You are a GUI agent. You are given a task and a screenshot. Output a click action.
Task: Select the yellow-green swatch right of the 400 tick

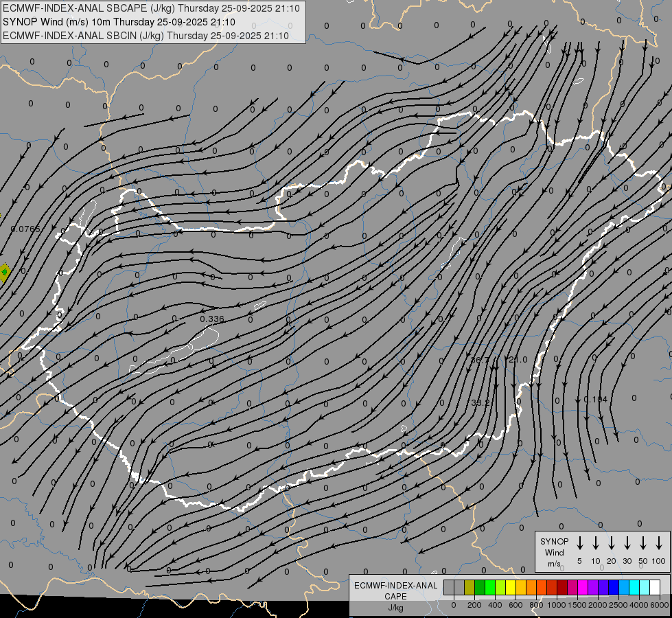(500, 587)
